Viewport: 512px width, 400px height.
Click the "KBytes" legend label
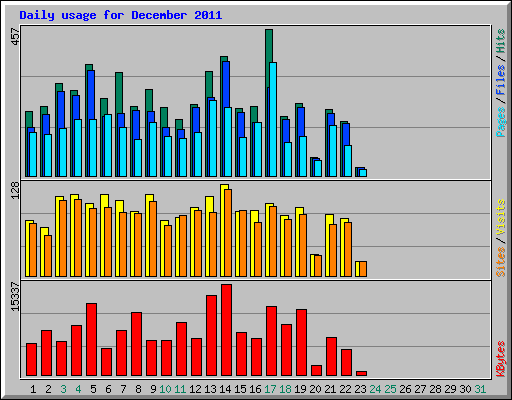point(500,359)
